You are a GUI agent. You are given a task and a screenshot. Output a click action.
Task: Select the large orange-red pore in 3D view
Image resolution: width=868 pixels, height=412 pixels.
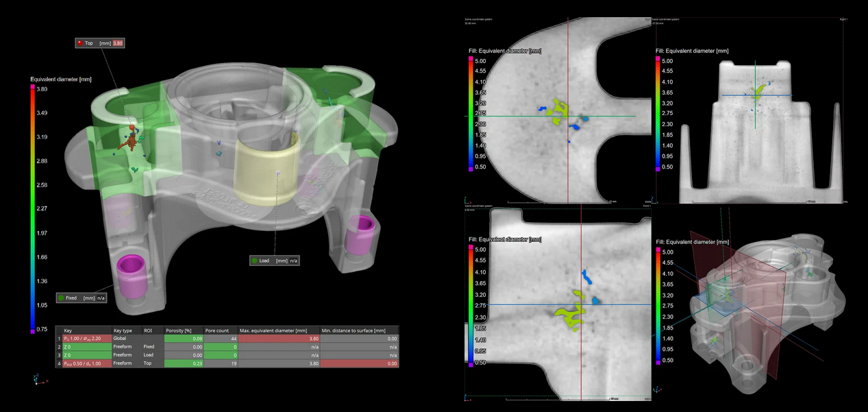(126, 141)
